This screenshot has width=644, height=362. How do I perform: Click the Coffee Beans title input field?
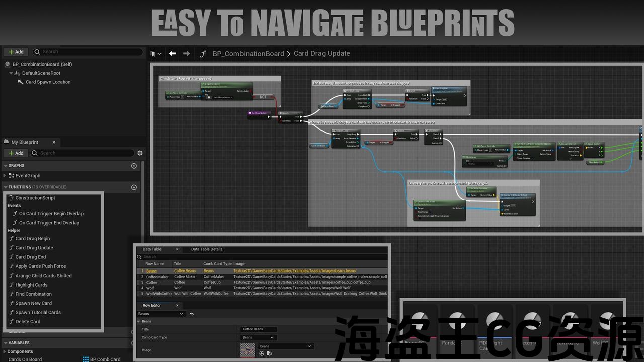click(259, 329)
